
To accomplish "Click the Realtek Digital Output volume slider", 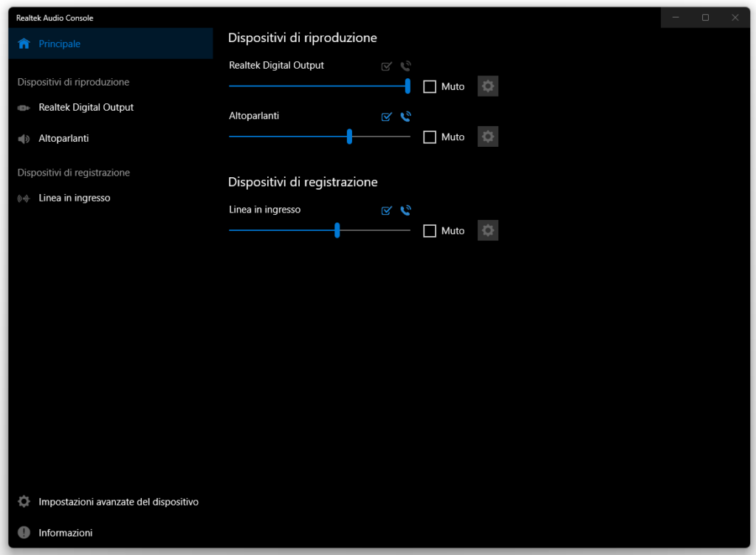I will (320, 86).
